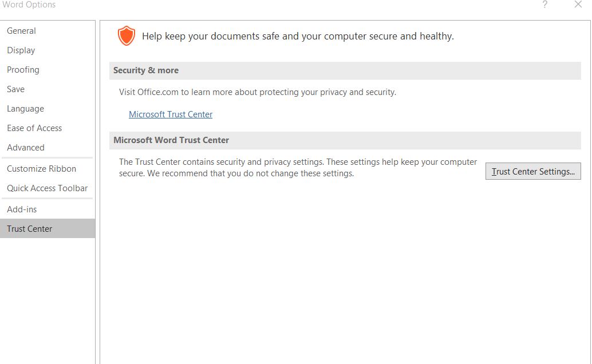
Task: Close the Word Options dialog
Action: point(578,5)
